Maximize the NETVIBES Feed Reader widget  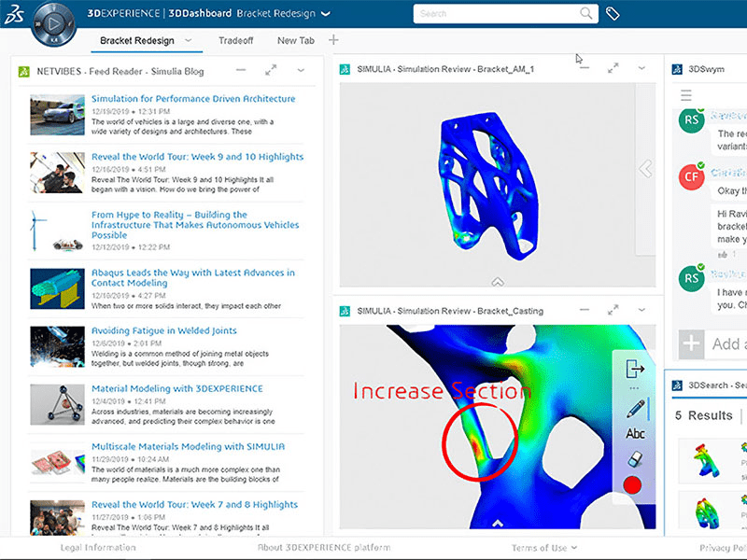click(271, 69)
